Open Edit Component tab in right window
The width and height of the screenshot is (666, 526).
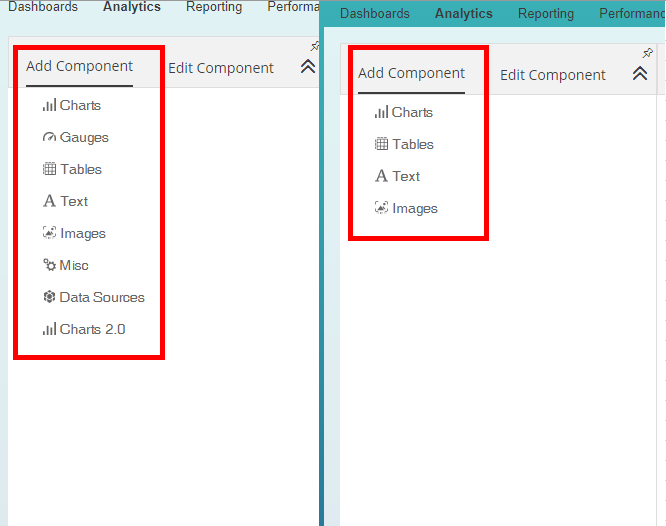553,75
